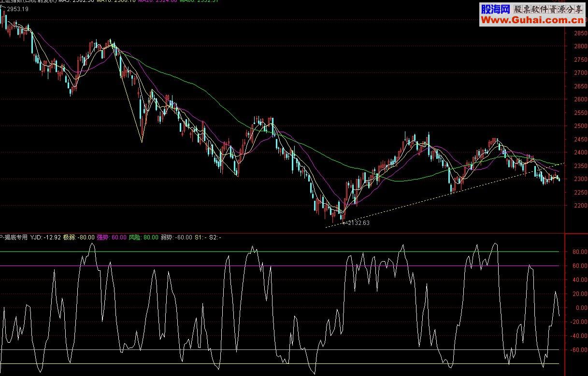This screenshot has height=376, width=588.
Task: Click the 2800 price axis tick
Action: [x=580, y=46]
